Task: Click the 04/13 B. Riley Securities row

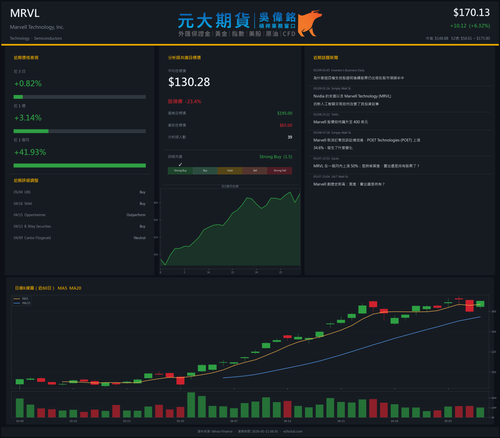Action: 79,226
